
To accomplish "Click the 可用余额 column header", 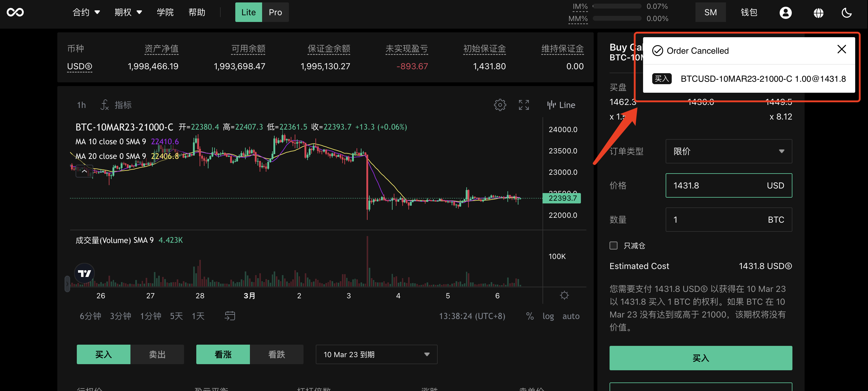I will point(248,48).
